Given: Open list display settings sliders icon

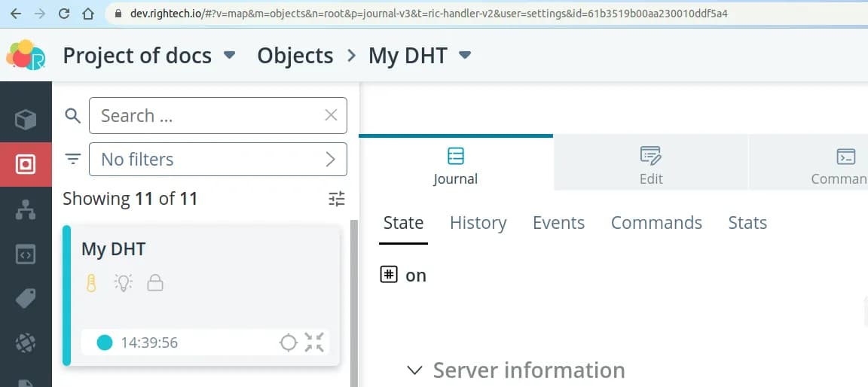Looking at the screenshot, I should click(x=337, y=199).
